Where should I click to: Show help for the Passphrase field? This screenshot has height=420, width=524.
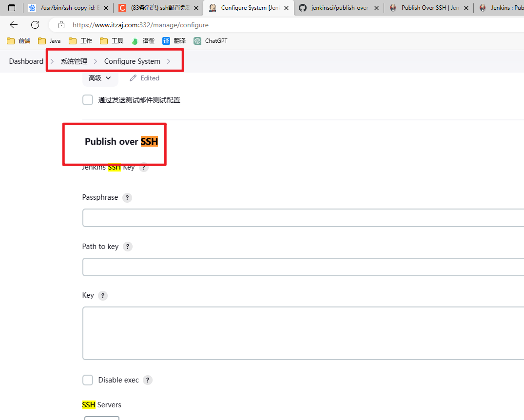[x=127, y=198]
